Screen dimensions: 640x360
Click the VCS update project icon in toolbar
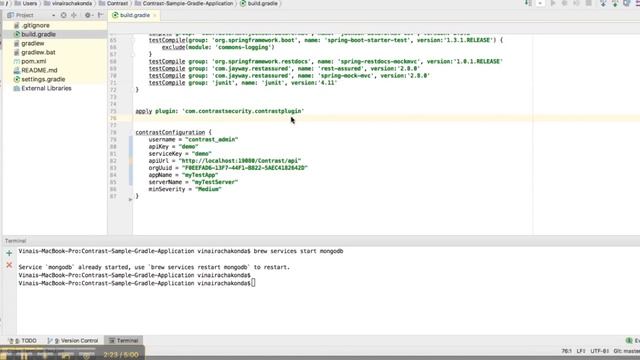(603, 3)
